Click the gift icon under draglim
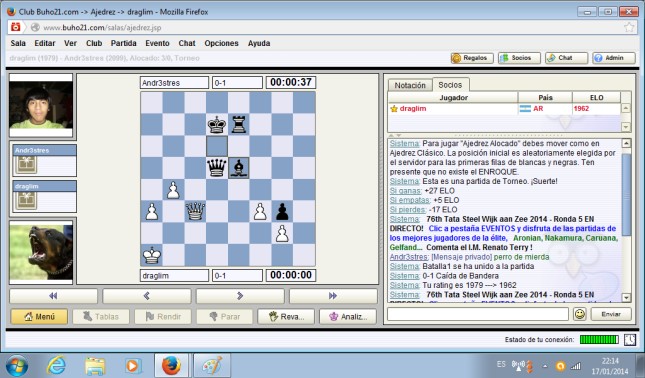 tap(26, 200)
